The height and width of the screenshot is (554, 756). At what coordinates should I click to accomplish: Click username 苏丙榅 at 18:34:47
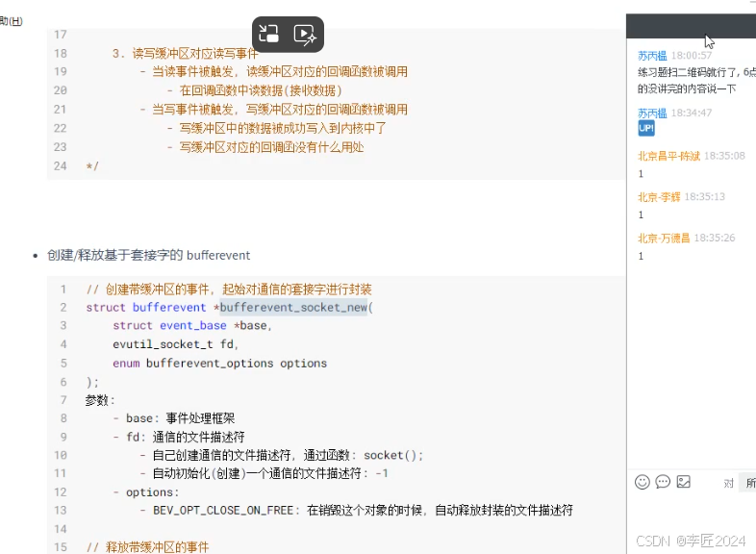click(652, 113)
